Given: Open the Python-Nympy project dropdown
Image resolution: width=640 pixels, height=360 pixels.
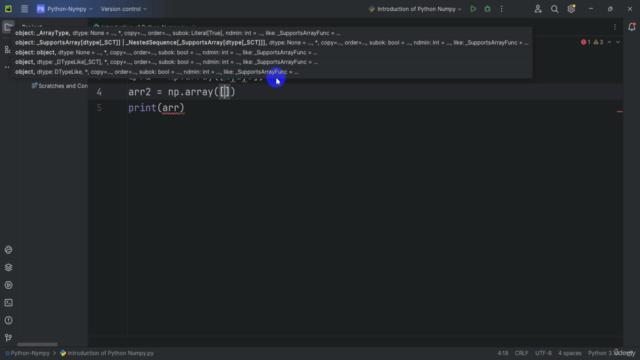Looking at the screenshot, I should click(64, 9).
